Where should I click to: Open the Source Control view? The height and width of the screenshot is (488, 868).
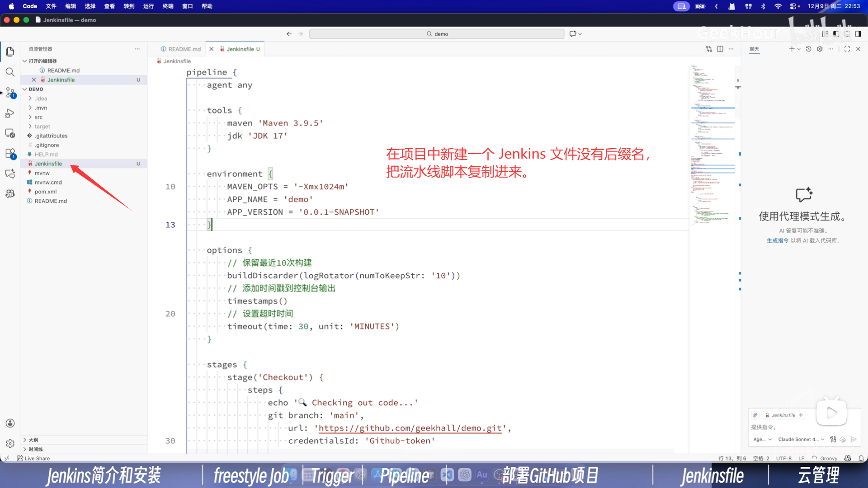(10, 93)
